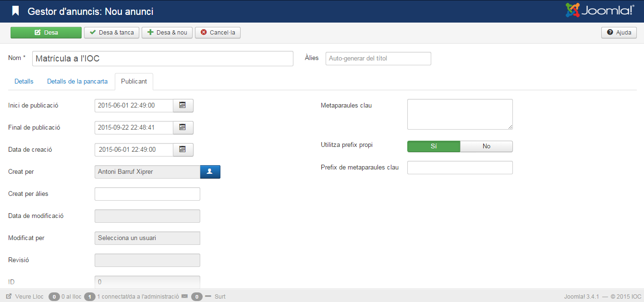Switch to Detalls de la pancarta tab

(x=77, y=82)
